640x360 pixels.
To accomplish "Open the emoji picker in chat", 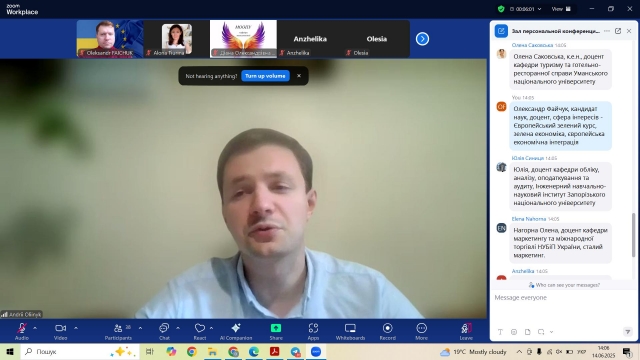I will click(514, 332).
